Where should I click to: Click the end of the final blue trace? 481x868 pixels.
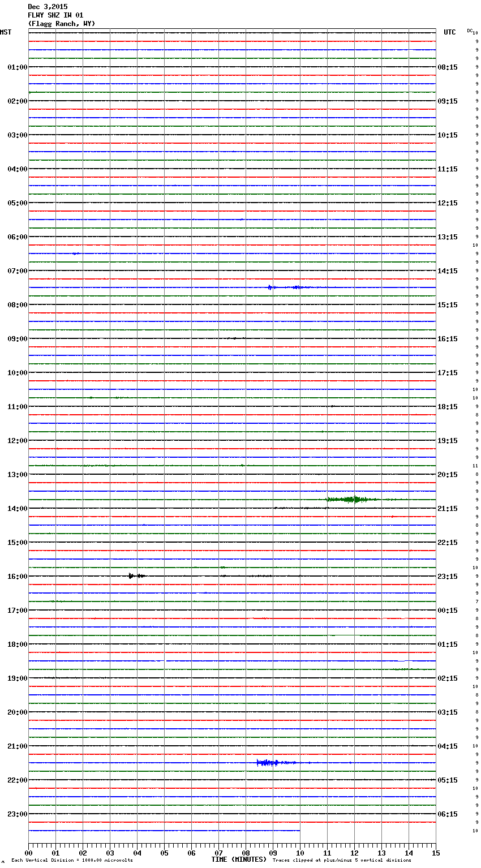pyautogui.click(x=299, y=831)
